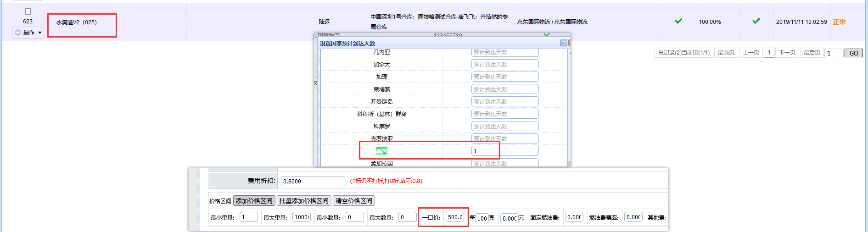868x232 pixels.
Task: Click the 100.00% value in the row
Action: (710, 22)
